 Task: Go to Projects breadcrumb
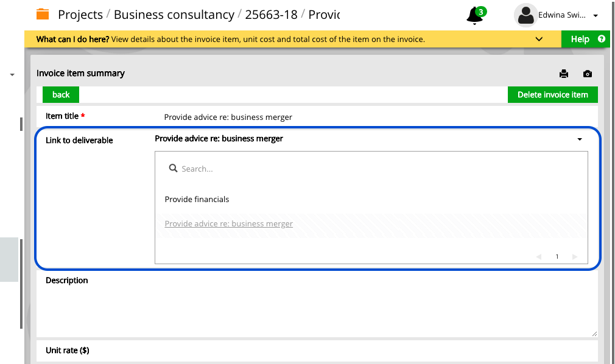(x=80, y=15)
